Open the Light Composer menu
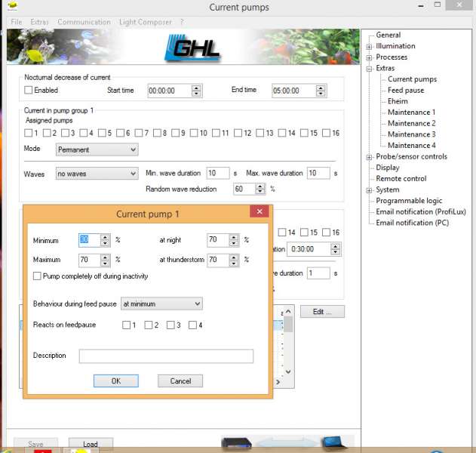This screenshot has height=453, width=476. 145,22
